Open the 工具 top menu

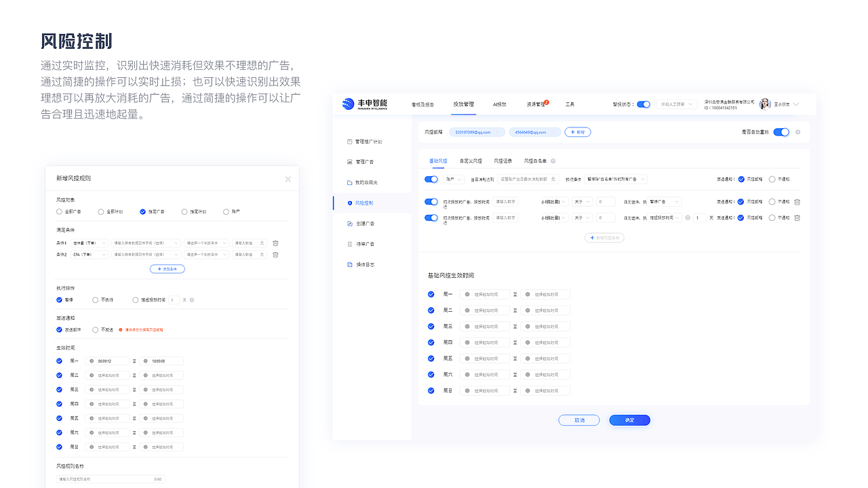570,104
